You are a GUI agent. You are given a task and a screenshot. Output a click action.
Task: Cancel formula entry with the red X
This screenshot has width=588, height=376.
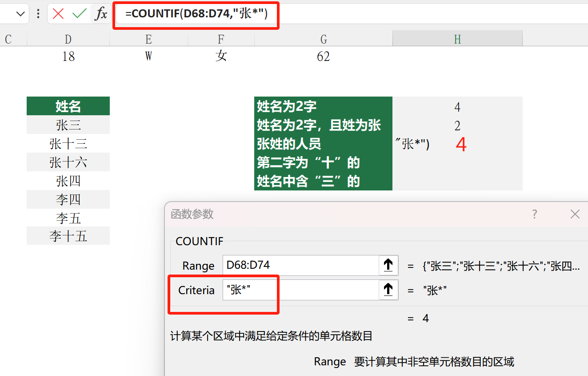[x=58, y=14]
